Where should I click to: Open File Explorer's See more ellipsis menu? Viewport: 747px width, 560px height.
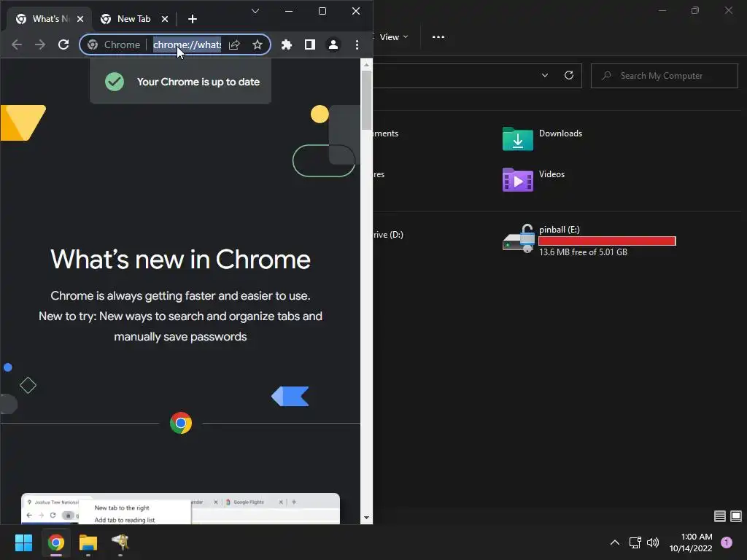[438, 37]
